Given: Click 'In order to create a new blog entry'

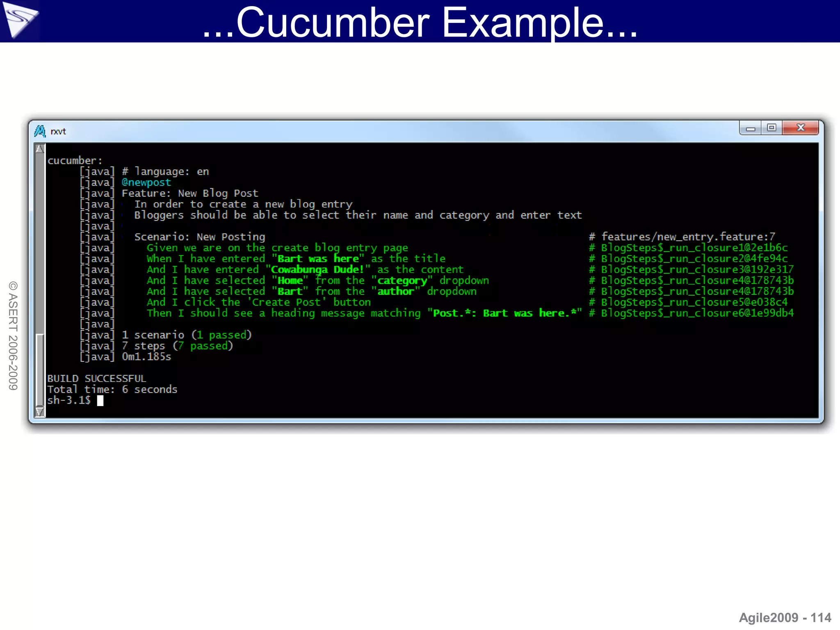Looking at the screenshot, I should click(243, 204).
